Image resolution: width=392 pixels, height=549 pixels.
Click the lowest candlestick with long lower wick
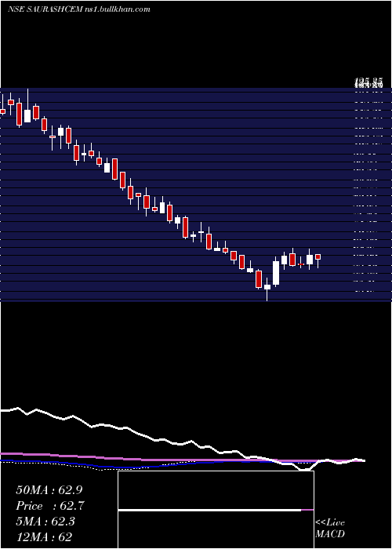tap(267, 289)
